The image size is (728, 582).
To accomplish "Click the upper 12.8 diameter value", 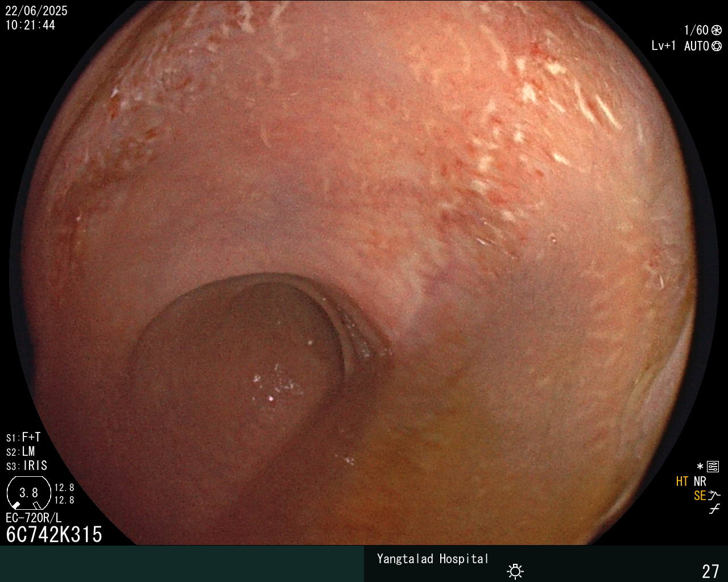I will (64, 488).
